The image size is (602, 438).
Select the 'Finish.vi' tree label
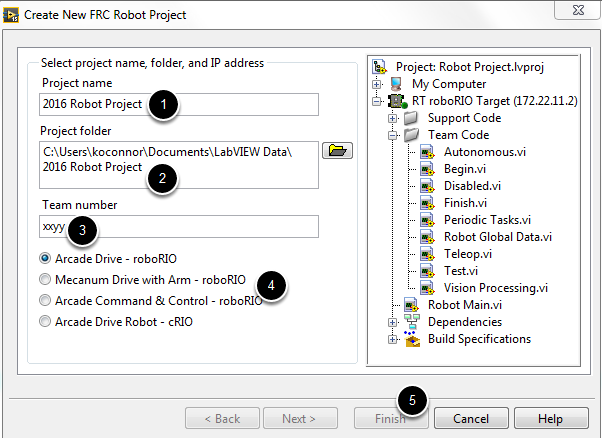[465, 203]
